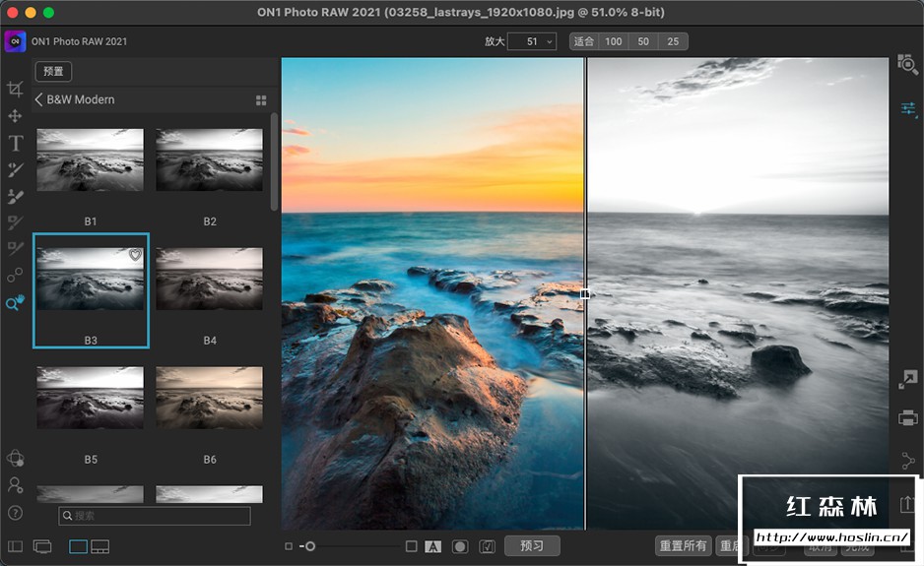Set zoom to 100 preset
924x566 pixels.
614,41
